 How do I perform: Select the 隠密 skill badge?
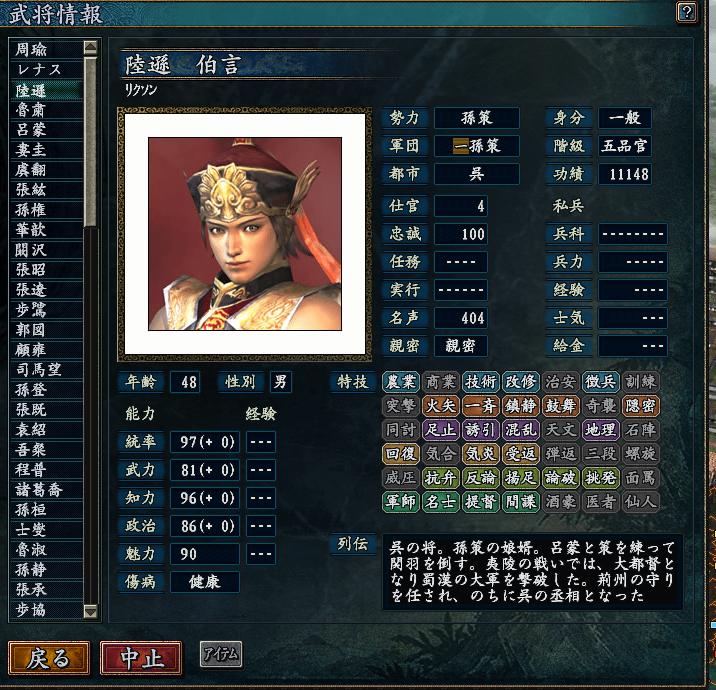tap(641, 406)
